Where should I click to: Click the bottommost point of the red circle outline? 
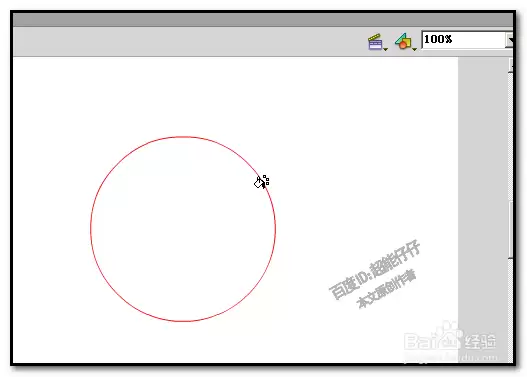(x=183, y=321)
